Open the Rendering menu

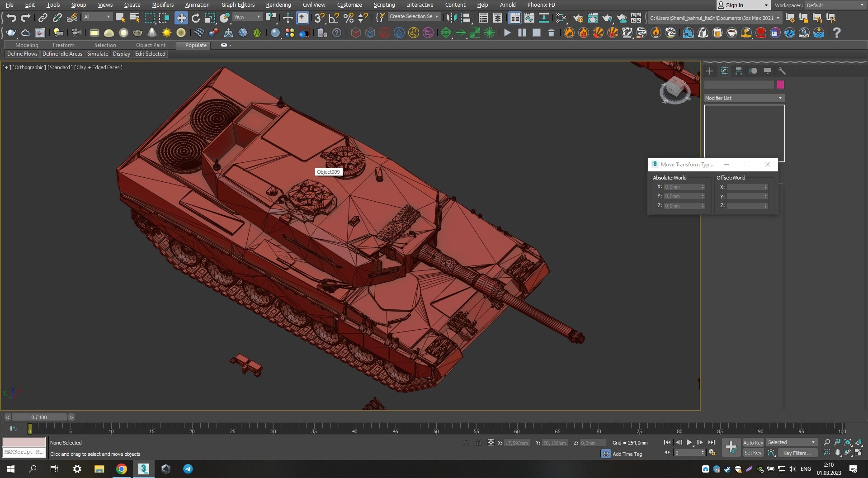[278, 5]
